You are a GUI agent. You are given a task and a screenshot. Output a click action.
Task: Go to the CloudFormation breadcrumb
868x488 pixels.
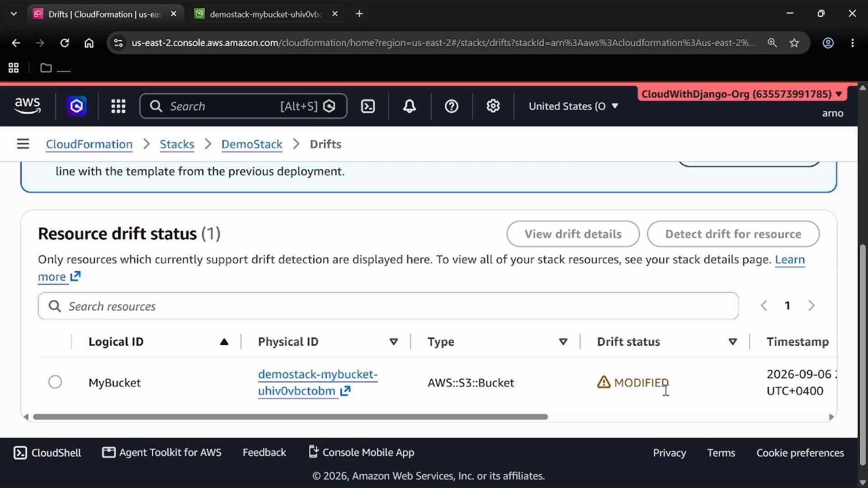[89, 144]
